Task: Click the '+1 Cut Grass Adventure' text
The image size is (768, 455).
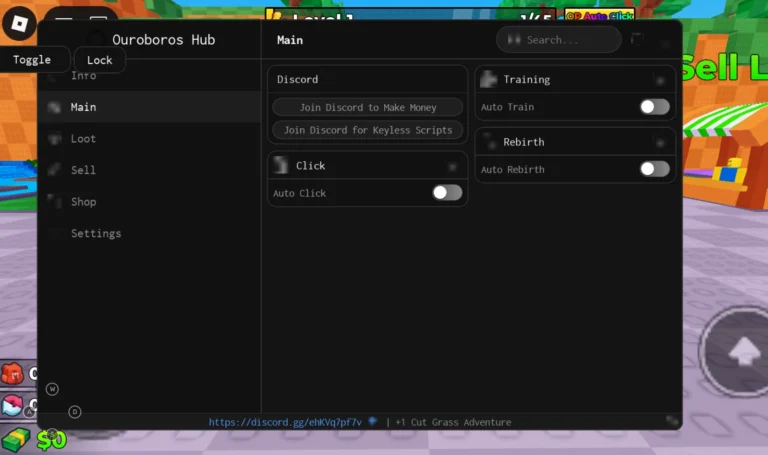Action: click(454, 422)
